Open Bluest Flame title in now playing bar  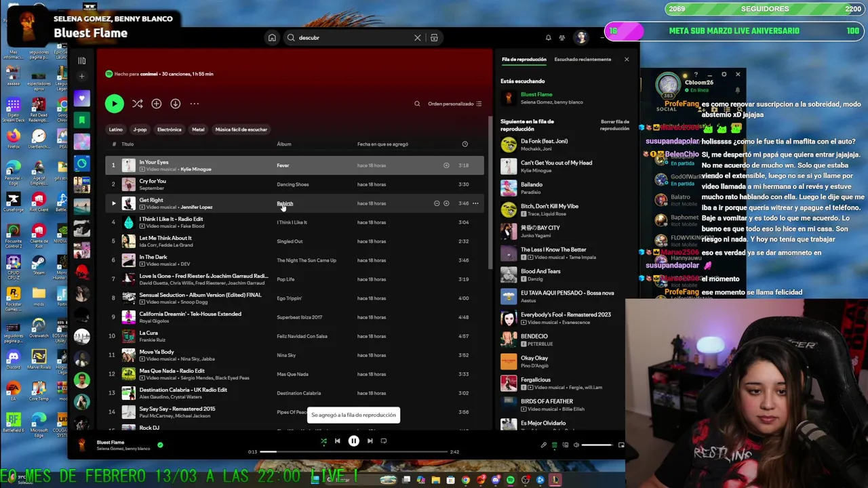(111, 443)
